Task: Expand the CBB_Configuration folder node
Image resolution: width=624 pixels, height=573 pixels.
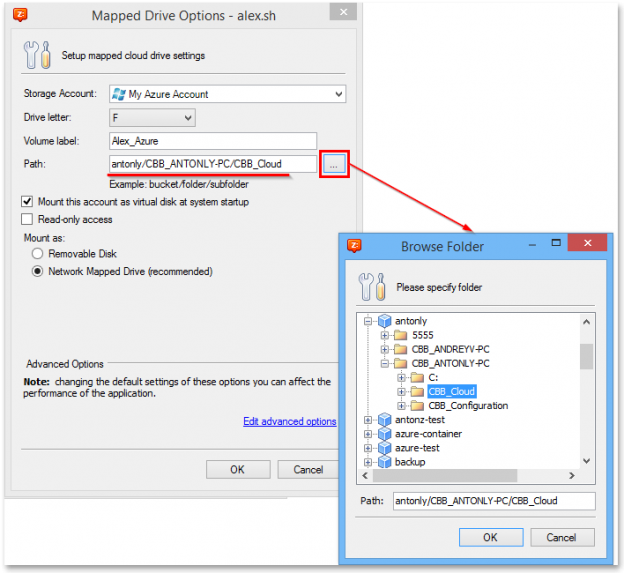Action: 401,405
